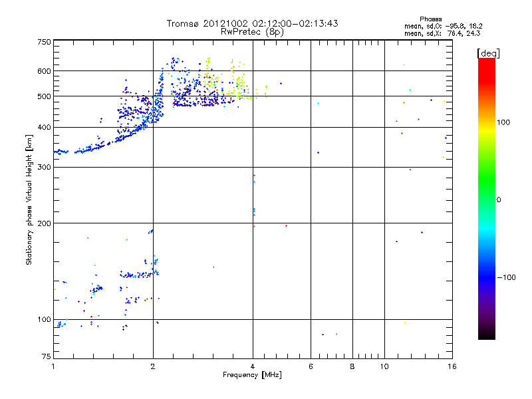Click the y-axis '750' tick label
The width and height of the screenshot is (532, 399).
44,42
